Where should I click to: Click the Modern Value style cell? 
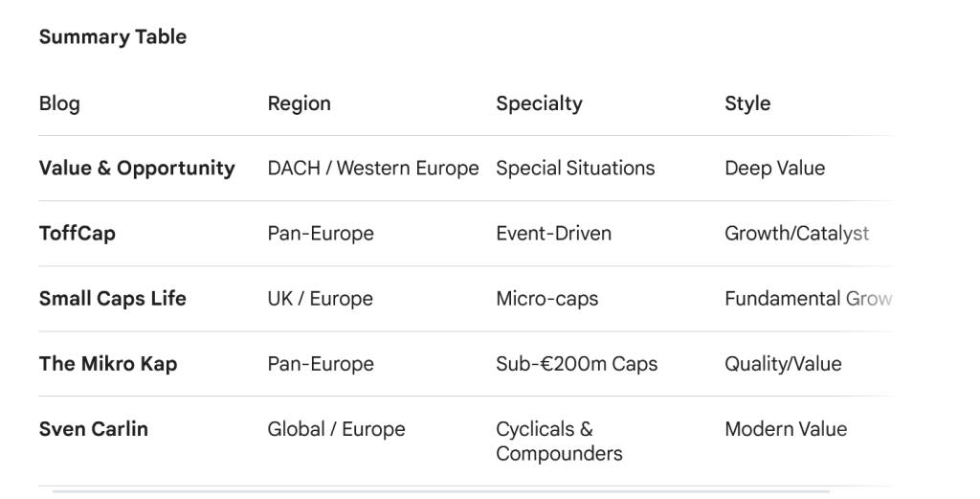click(786, 429)
